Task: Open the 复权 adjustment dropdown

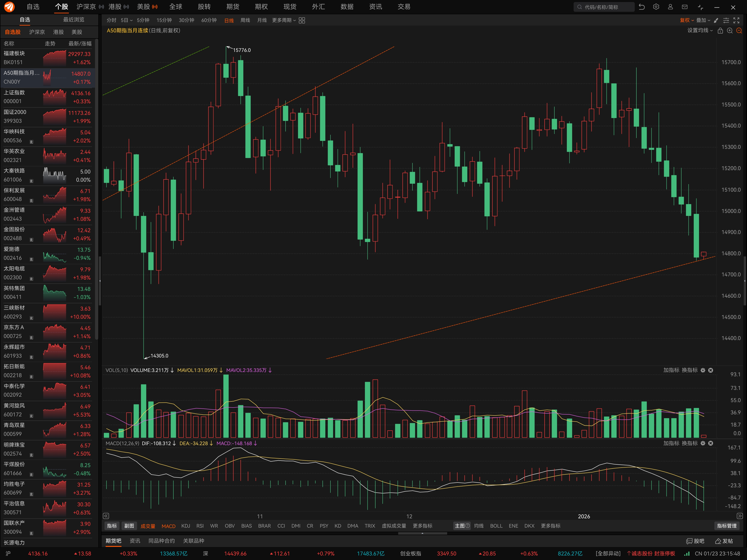Action: tap(686, 20)
